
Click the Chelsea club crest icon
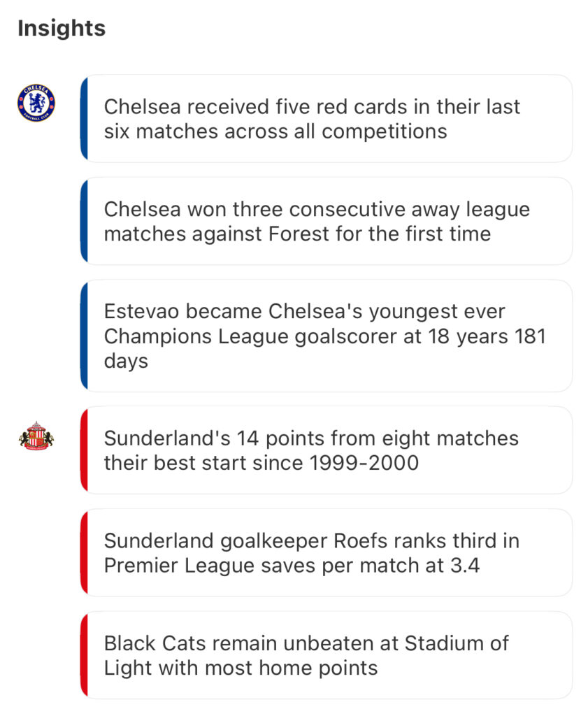36,103
